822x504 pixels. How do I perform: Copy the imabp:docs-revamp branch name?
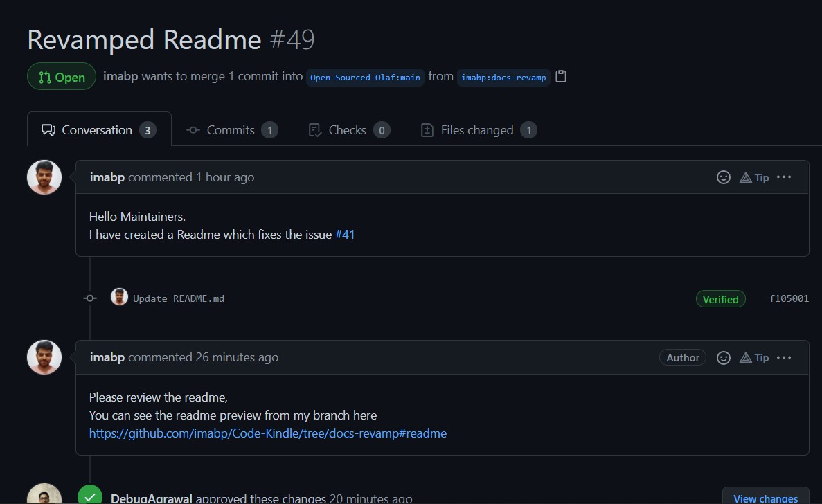561,76
